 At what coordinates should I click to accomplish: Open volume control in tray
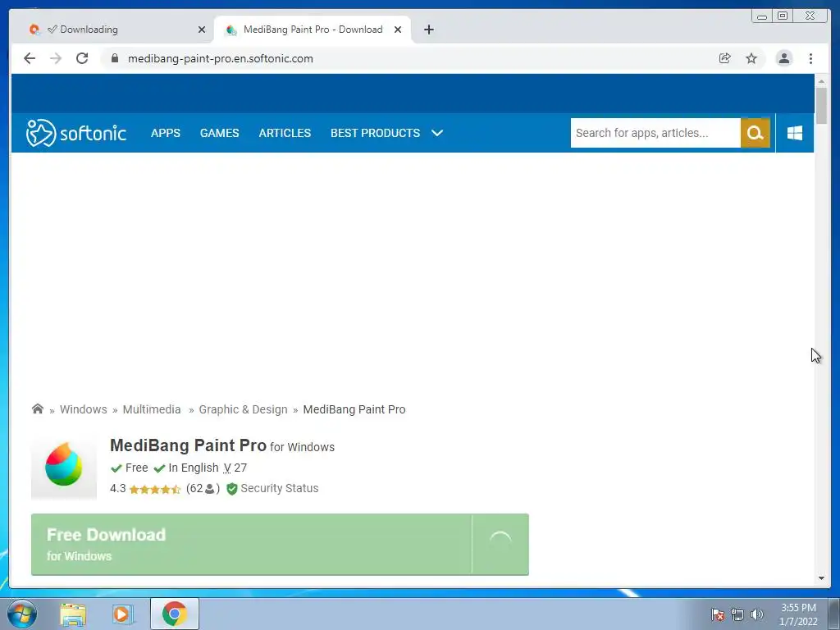756,614
